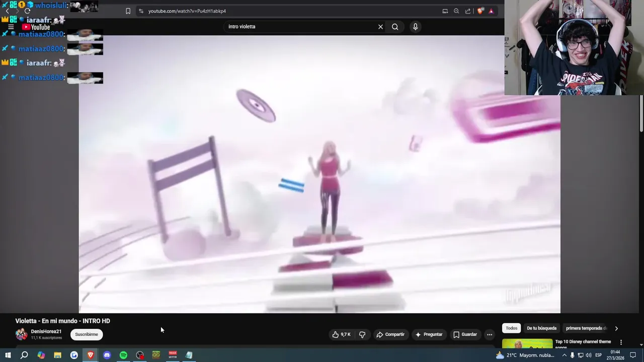Click the YouTube logo home link
Image resolution: width=644 pixels, height=362 pixels.
pos(36,27)
